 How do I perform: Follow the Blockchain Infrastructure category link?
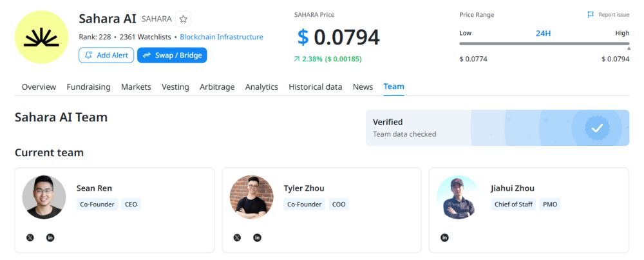[222, 37]
